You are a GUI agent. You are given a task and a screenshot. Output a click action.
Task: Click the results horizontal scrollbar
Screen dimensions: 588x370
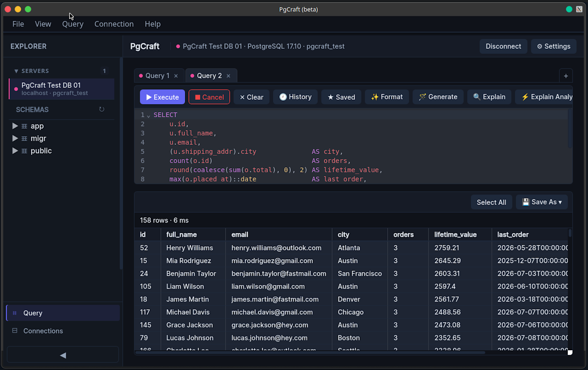point(310,353)
